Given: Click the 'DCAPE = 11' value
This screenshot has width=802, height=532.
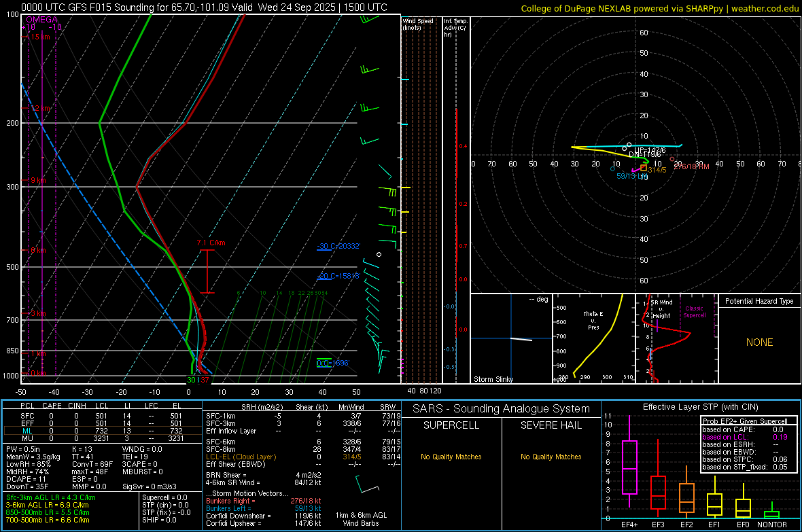Looking at the screenshot, I should (26, 479).
